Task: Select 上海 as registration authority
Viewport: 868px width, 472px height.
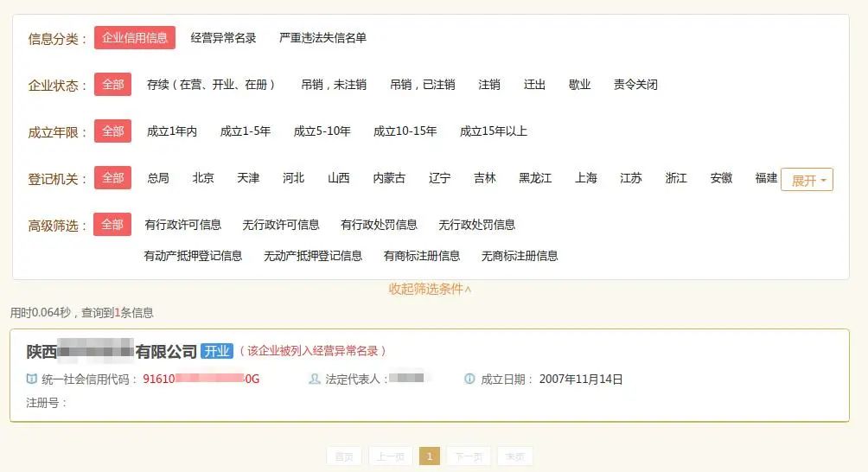Action: pyautogui.click(x=585, y=178)
